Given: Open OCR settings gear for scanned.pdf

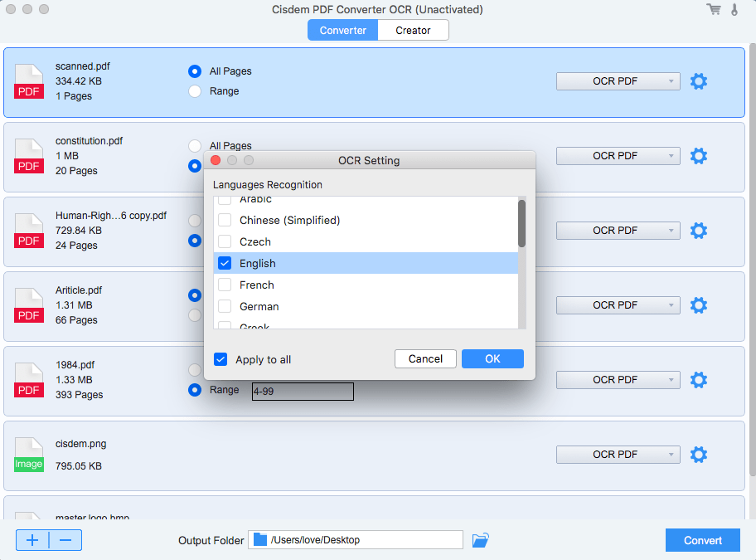Looking at the screenshot, I should 699,81.
